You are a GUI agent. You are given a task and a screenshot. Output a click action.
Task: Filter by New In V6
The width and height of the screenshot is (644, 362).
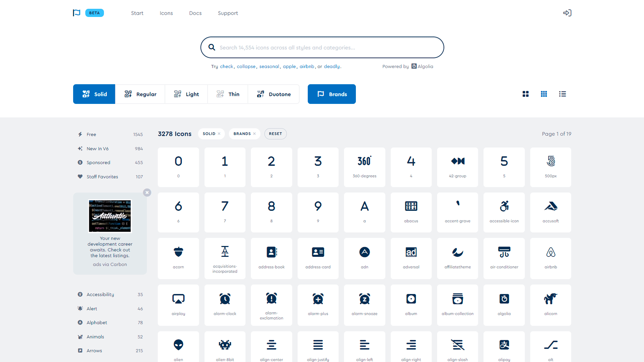(110, 148)
